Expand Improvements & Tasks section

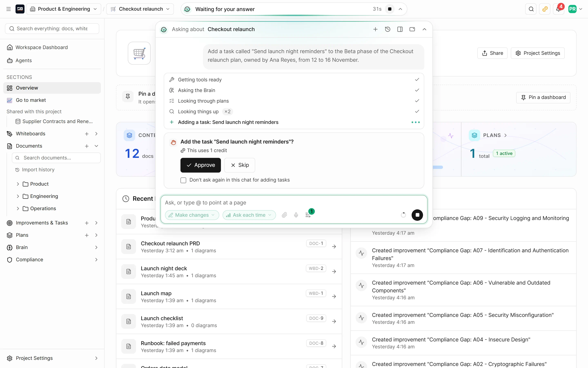96,223
